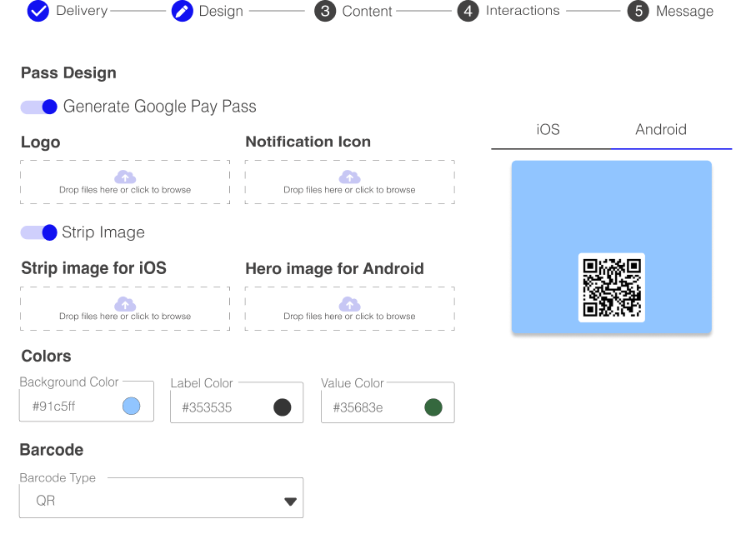Click the Delivery step checkmark icon
The width and height of the screenshot is (756, 539).
coord(38,11)
